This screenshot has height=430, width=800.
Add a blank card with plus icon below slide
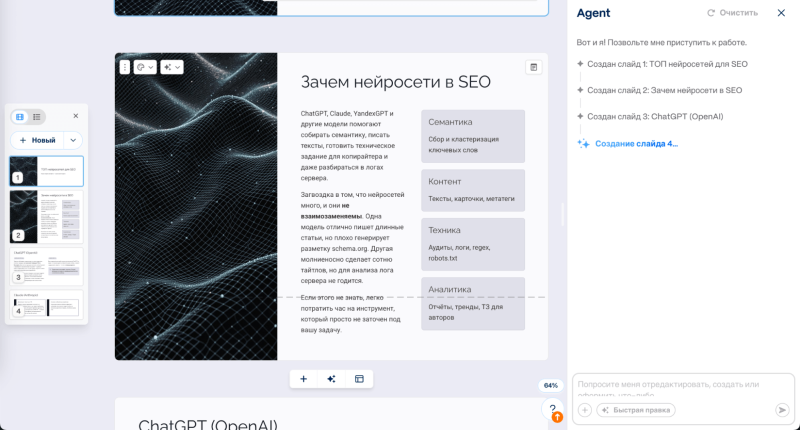click(x=304, y=379)
